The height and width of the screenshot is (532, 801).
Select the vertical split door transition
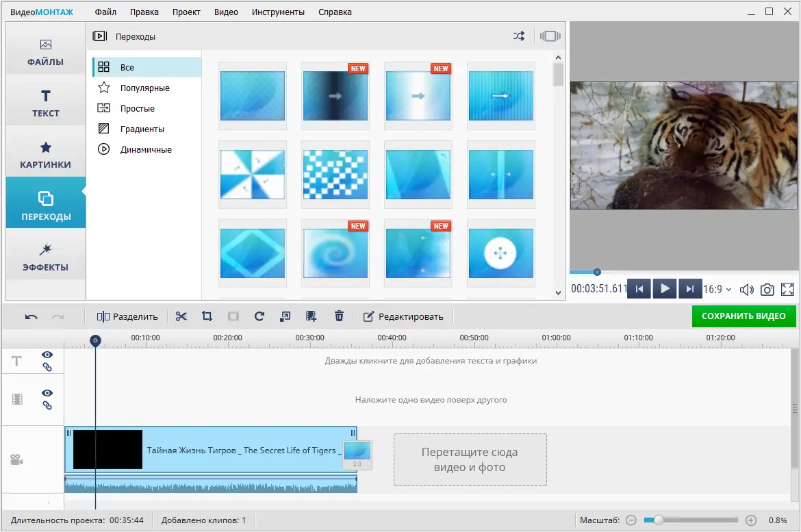click(x=500, y=175)
